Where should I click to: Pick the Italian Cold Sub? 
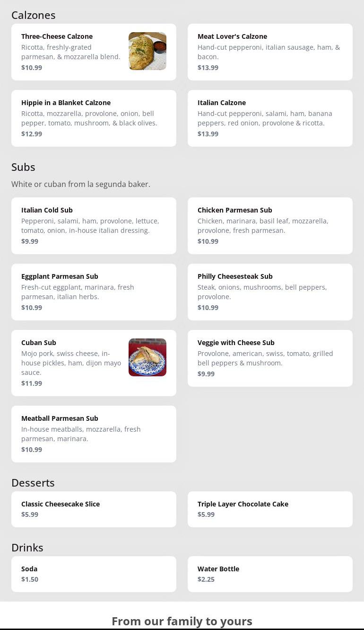tap(94, 226)
